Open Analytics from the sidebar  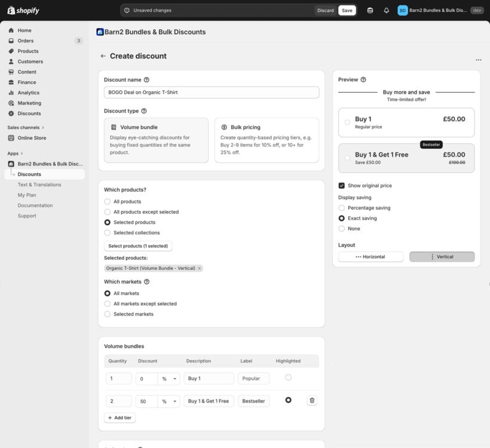tap(27, 93)
